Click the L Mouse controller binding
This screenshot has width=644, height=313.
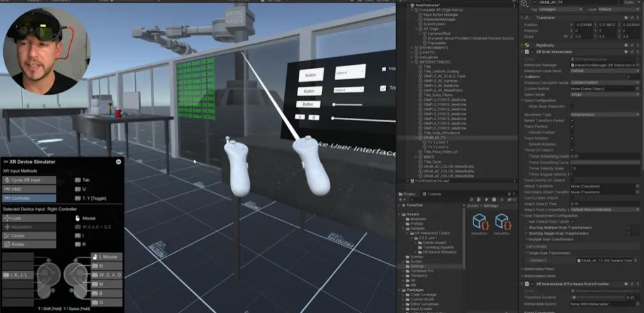pyautogui.click(x=107, y=257)
